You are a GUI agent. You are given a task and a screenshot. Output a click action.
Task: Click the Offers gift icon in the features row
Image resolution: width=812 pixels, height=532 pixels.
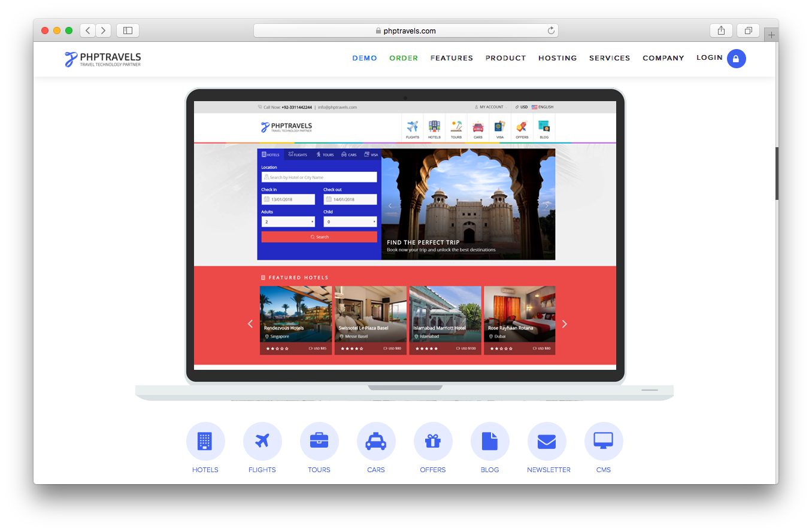(x=433, y=440)
